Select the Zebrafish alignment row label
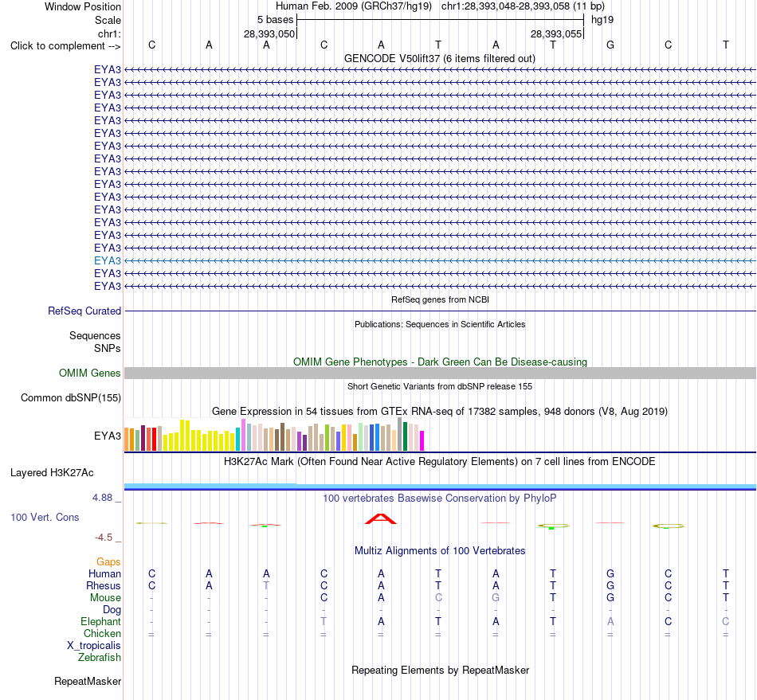This screenshot has width=757, height=700. (100, 658)
